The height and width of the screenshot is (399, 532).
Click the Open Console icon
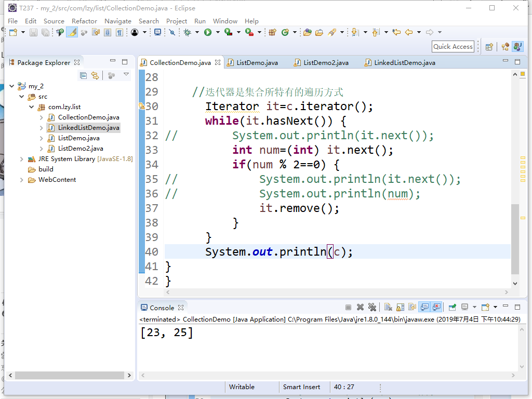485,308
